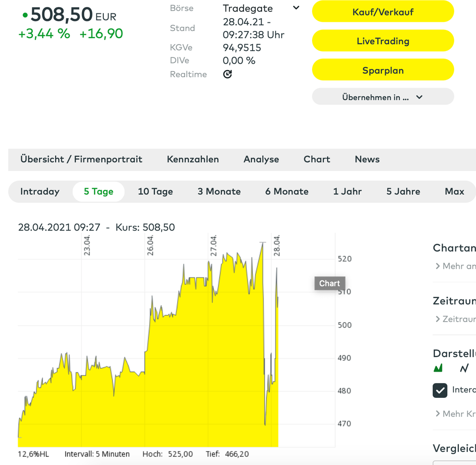
Task: Click the price peak near 27.04. in chart
Action: point(262,243)
